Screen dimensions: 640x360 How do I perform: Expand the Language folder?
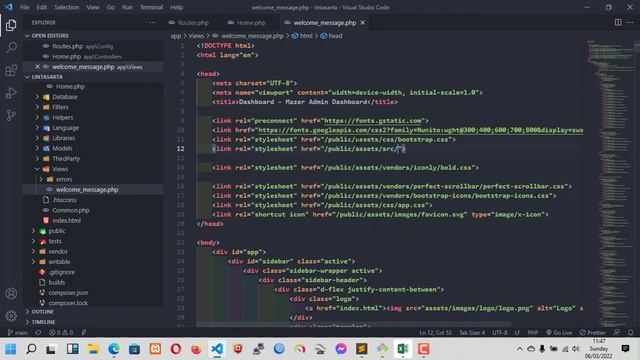(65, 128)
